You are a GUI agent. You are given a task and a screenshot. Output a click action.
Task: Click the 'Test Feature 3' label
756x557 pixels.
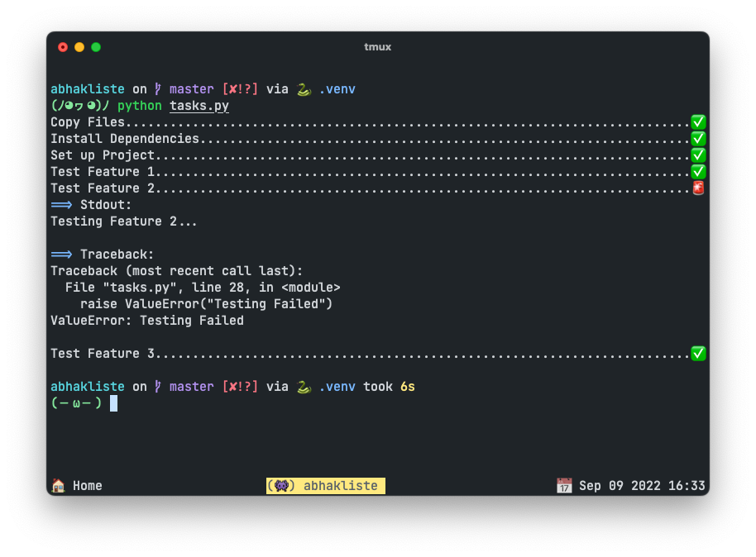pyautogui.click(x=103, y=353)
